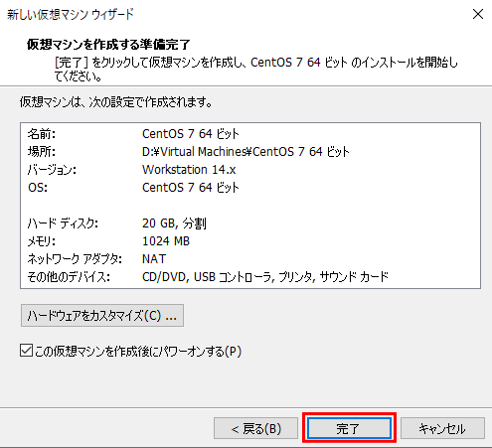Click the instruction text mentioning CentOS 7 install
The width and height of the screenshot is (492, 448).
pos(255,70)
